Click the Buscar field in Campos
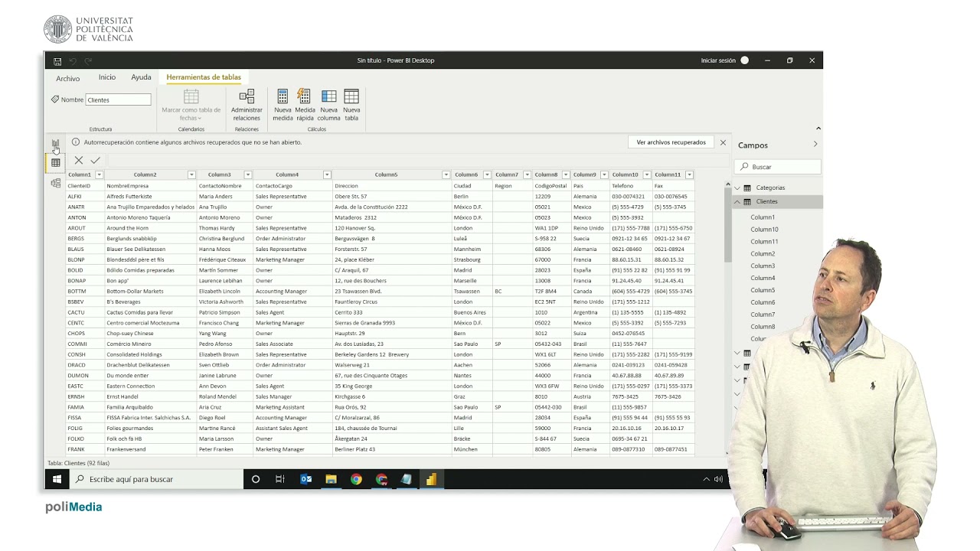The width and height of the screenshot is (980, 551). [778, 167]
